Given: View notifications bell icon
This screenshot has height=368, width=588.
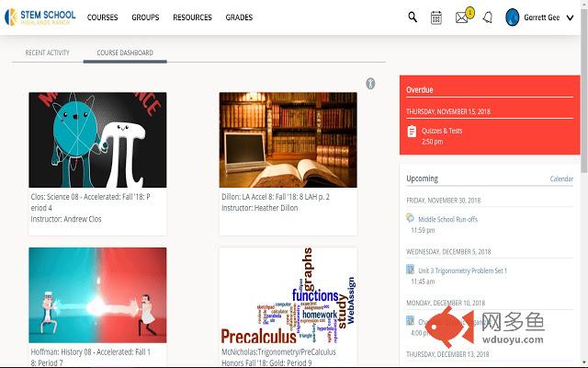Looking at the screenshot, I should [x=488, y=17].
